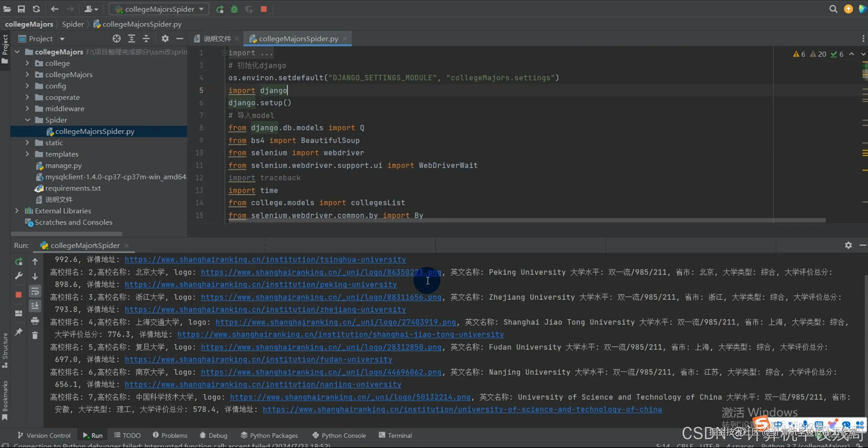Expand External Libraries node
The width and height of the screenshot is (868, 448).
(17, 211)
